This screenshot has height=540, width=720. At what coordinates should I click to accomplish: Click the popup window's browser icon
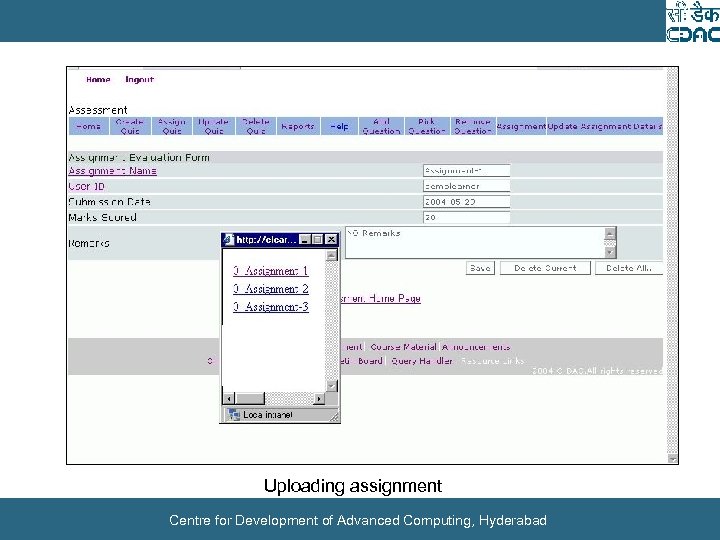pyautogui.click(x=229, y=239)
